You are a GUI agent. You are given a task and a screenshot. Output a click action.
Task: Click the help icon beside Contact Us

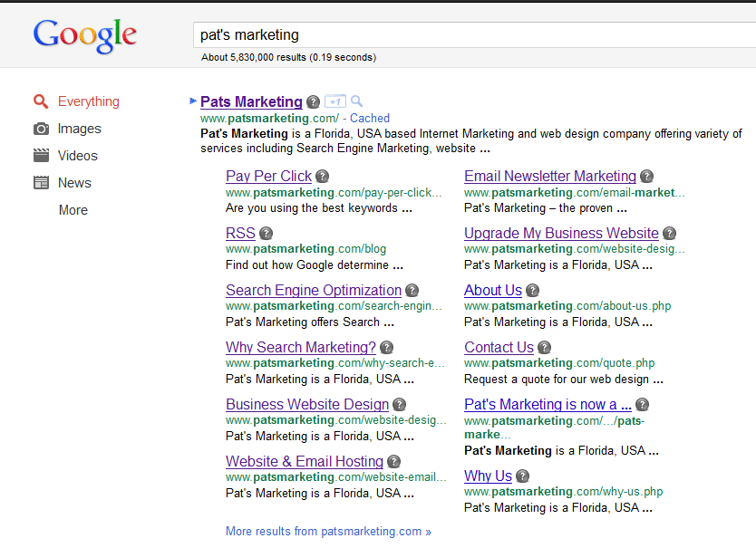tap(544, 348)
